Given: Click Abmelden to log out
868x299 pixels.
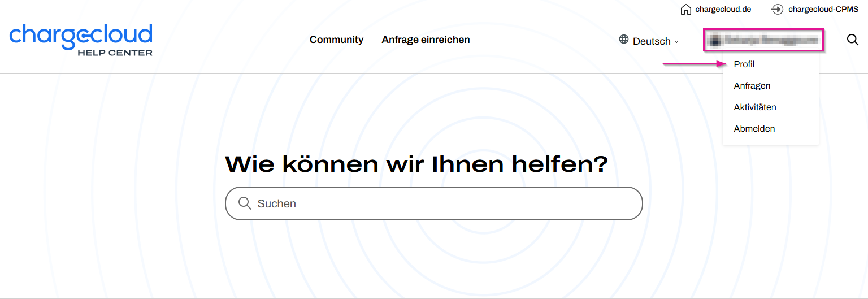Looking at the screenshot, I should pyautogui.click(x=754, y=129).
